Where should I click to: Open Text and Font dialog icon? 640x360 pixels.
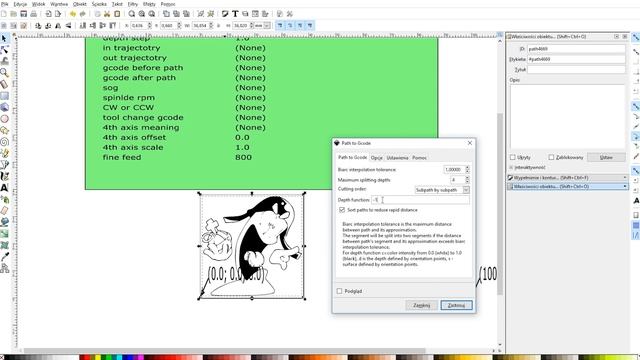(236, 14)
